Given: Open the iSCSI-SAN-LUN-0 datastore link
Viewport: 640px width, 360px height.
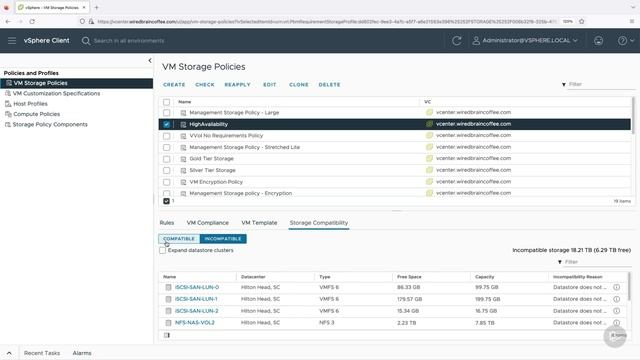Looking at the screenshot, I should (x=197, y=287).
